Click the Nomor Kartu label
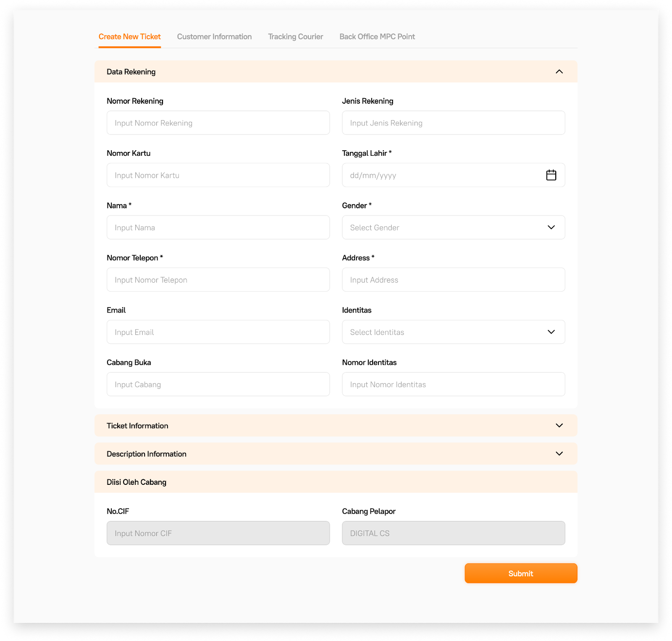Screen dimensions: 672x641 [x=129, y=153]
